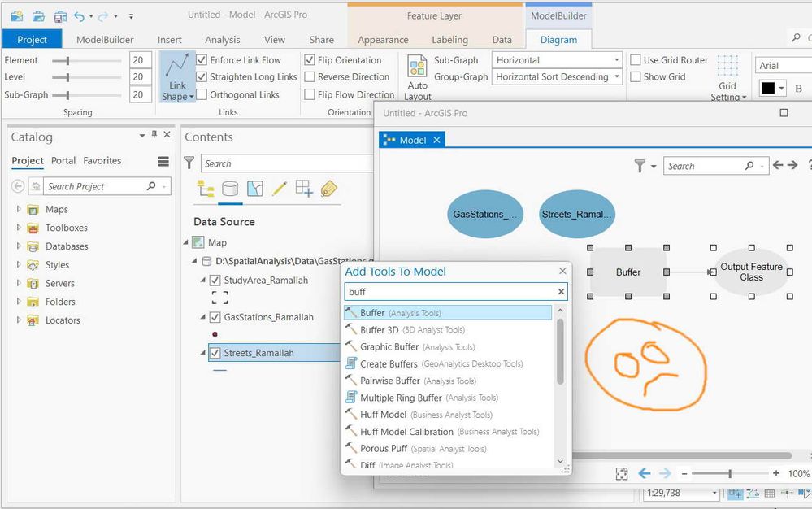Image resolution: width=812 pixels, height=509 pixels.
Task: Hide the GasStations_Ramallah layer
Action: (x=215, y=317)
